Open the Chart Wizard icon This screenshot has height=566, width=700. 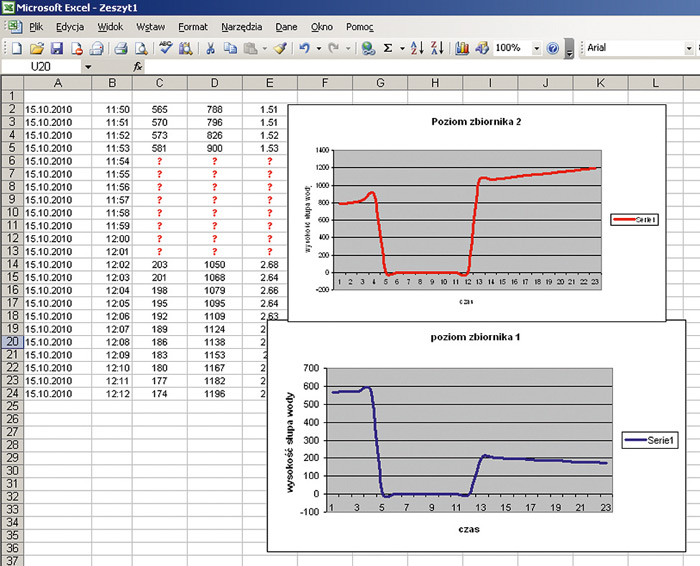tap(462, 47)
